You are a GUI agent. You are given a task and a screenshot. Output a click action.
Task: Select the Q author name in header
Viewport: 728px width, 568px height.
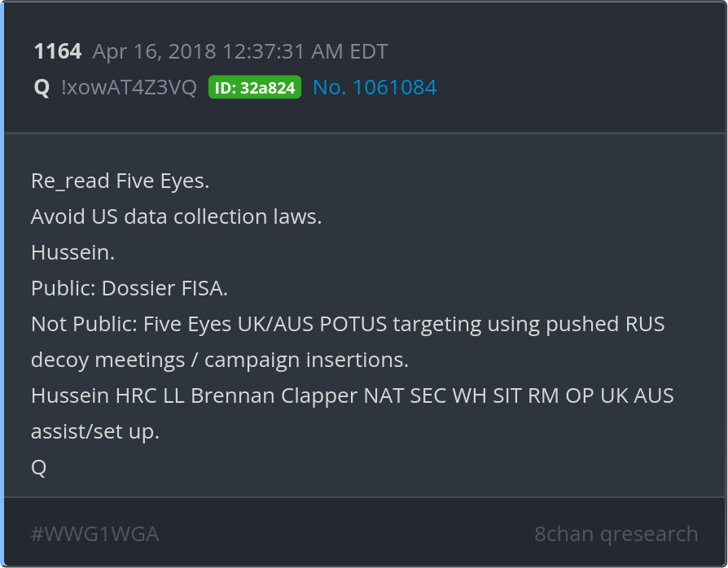tap(42, 88)
